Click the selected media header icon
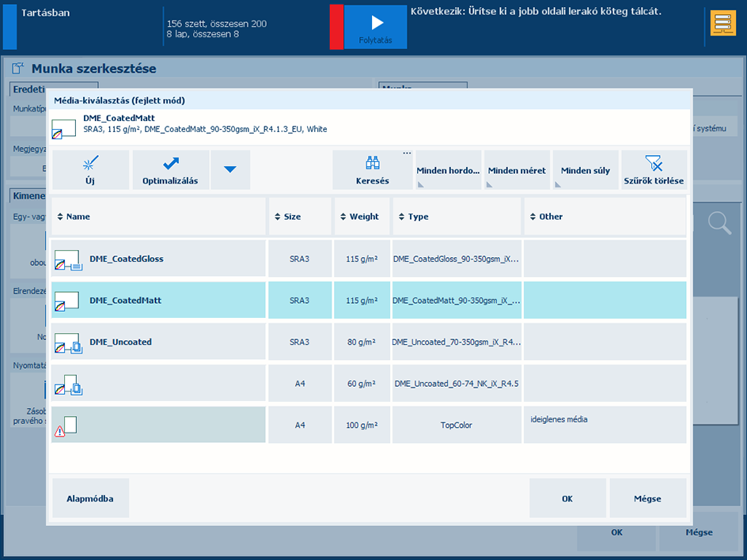Image resolution: width=747 pixels, height=560 pixels. coord(64,129)
